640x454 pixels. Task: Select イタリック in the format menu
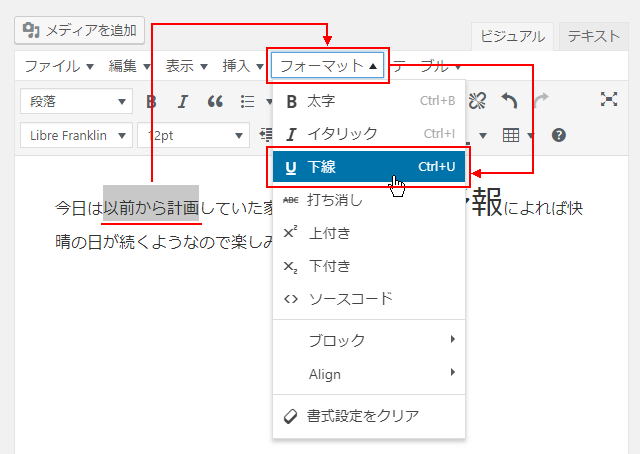coord(369,134)
